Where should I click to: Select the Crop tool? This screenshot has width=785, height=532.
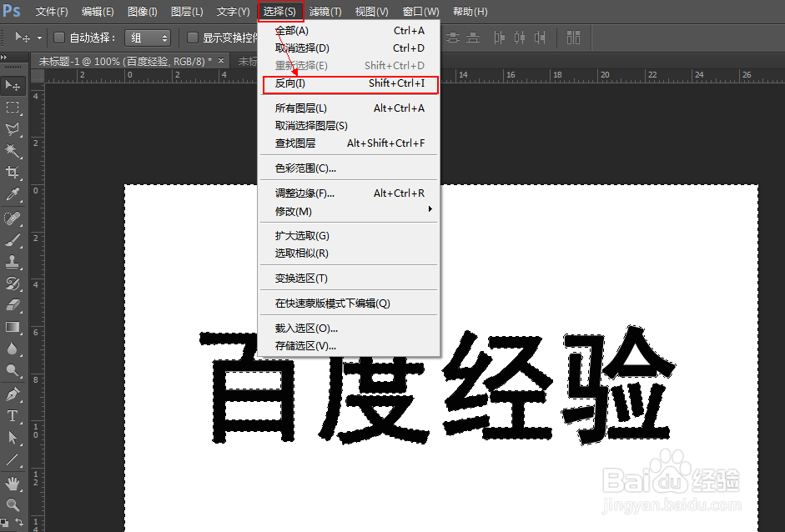[13, 173]
